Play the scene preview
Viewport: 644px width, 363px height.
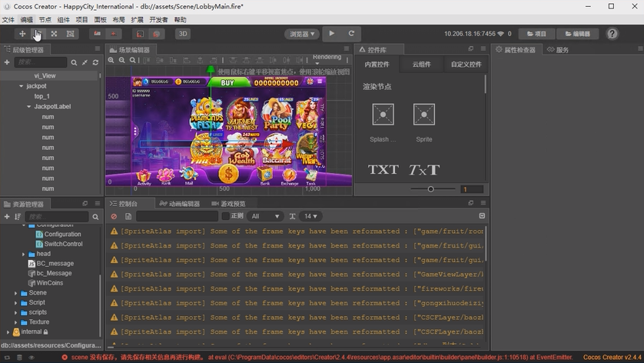point(332,33)
